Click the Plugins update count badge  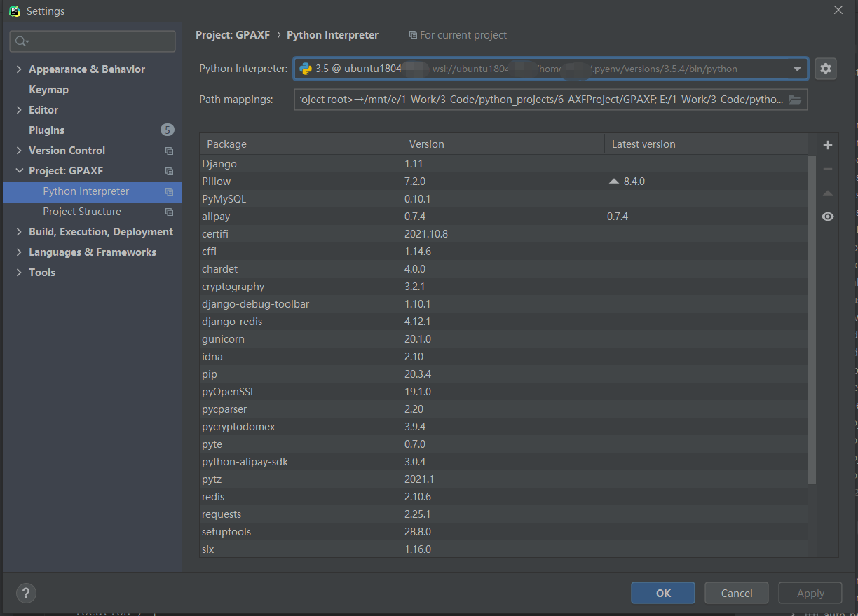167,130
